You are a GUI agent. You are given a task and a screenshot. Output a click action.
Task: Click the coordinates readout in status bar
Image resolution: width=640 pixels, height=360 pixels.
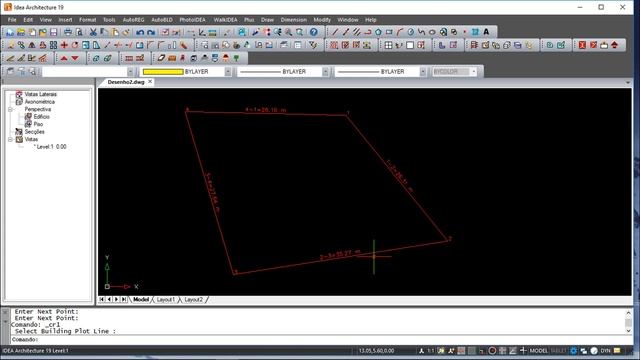tap(376, 351)
